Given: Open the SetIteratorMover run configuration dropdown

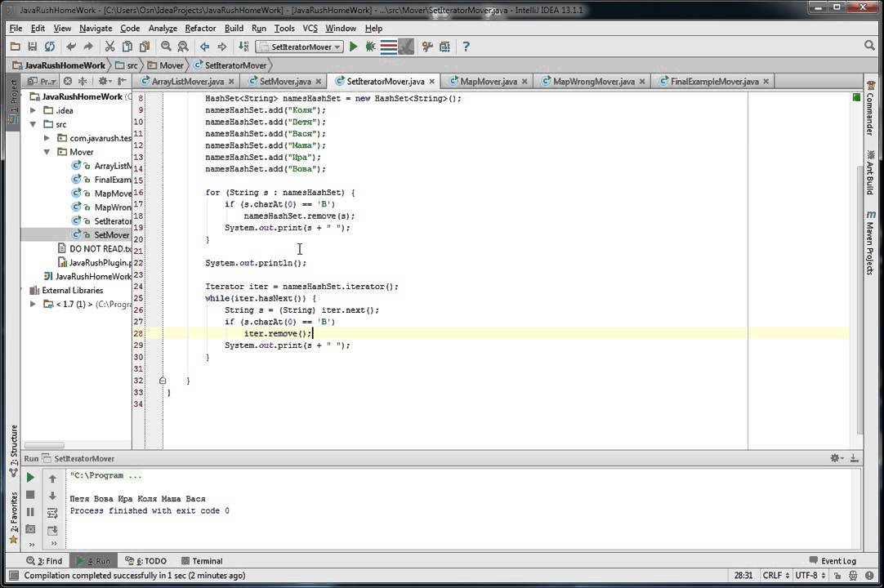Looking at the screenshot, I should click(299, 47).
